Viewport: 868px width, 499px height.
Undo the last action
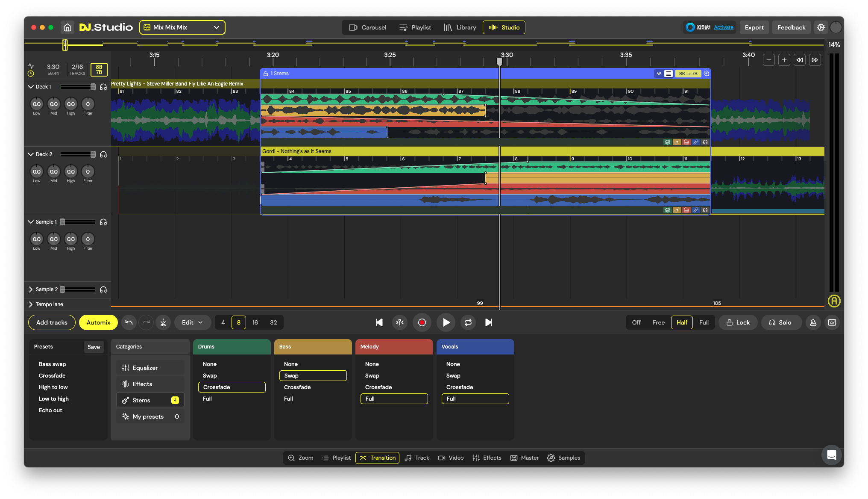pyautogui.click(x=129, y=322)
